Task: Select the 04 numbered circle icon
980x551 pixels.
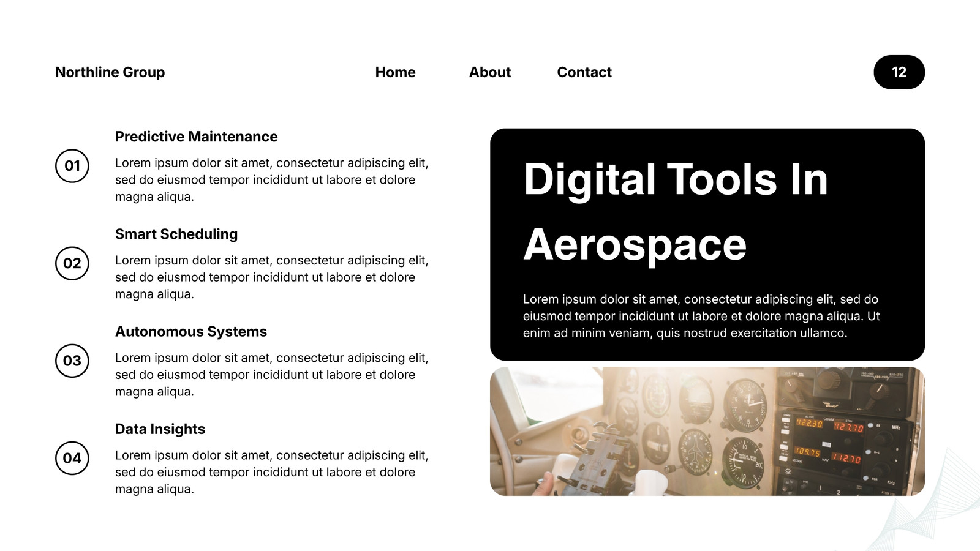Action: pyautogui.click(x=72, y=458)
